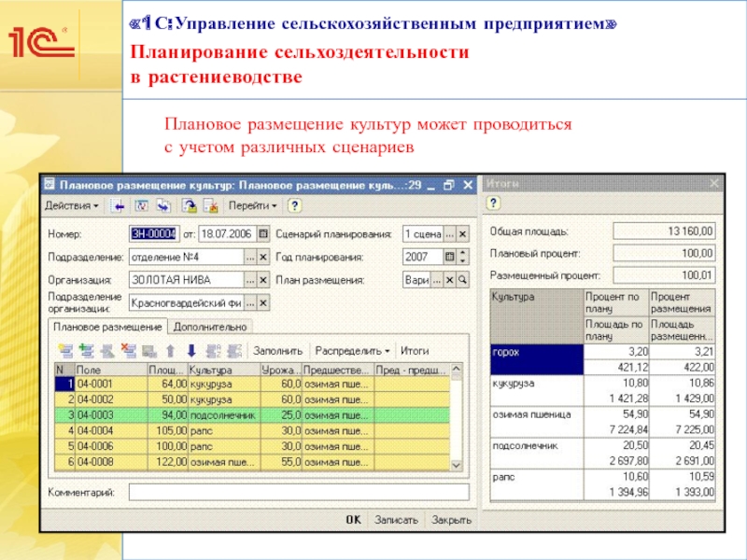Clear the Сценарий планирования field with X
The image size is (747, 560).
tap(462, 234)
